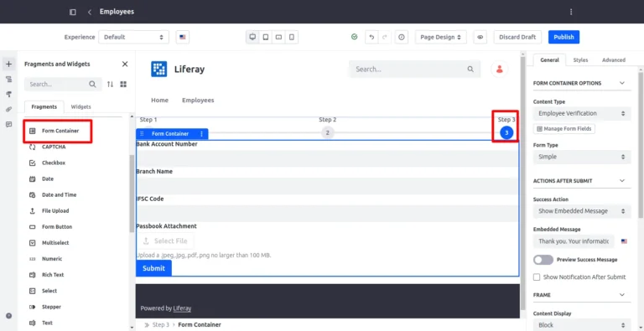644x331 pixels.
Task: Click the Discard Draft button
Action: point(517,37)
